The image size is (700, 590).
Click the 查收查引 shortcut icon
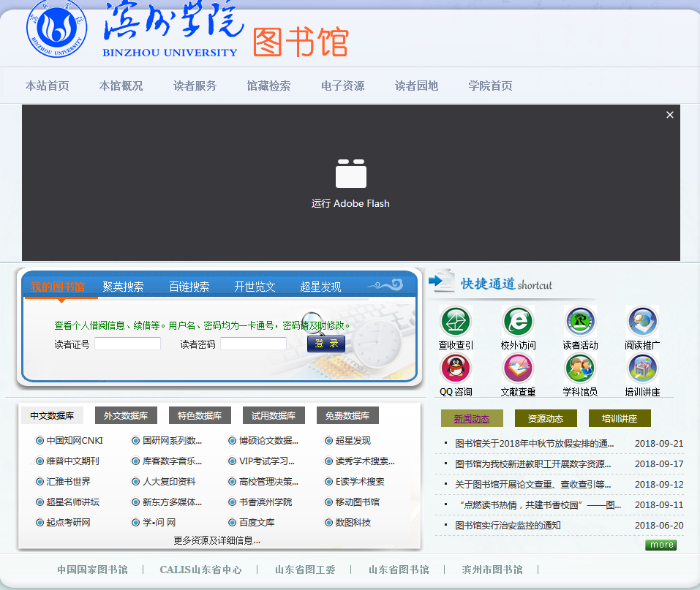coord(456,322)
